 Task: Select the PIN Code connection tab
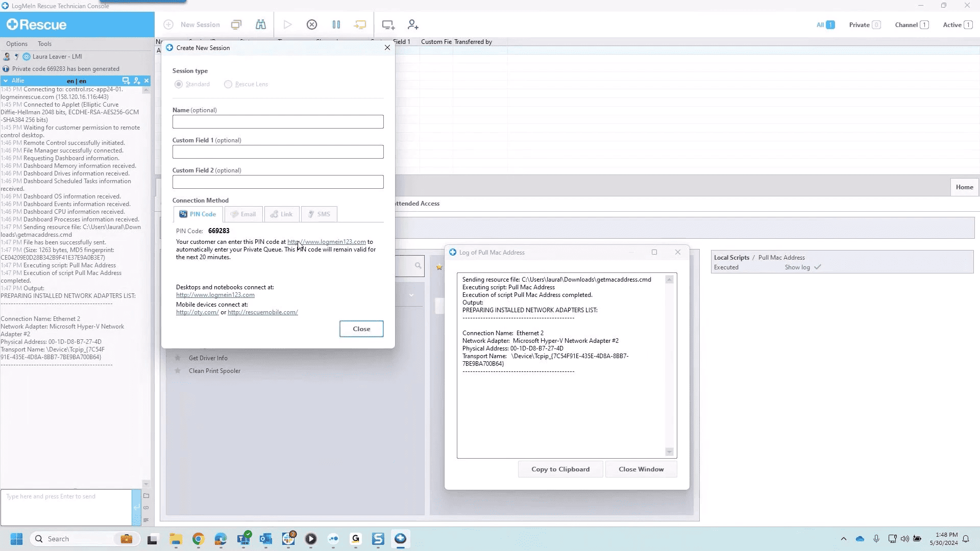[x=198, y=214]
